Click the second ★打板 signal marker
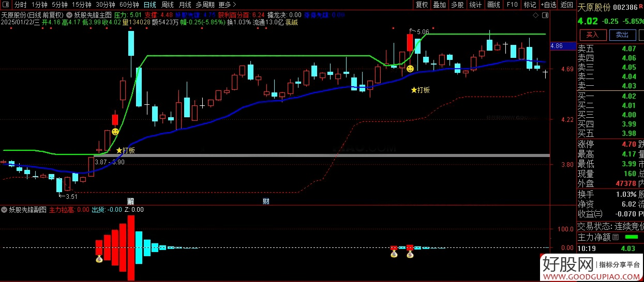The height and width of the screenshot is (282, 644). point(420,89)
